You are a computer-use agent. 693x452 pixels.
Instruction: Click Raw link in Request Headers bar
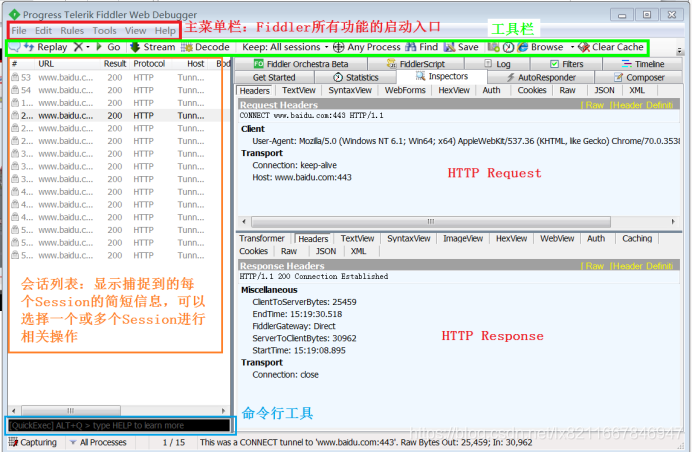(593, 105)
